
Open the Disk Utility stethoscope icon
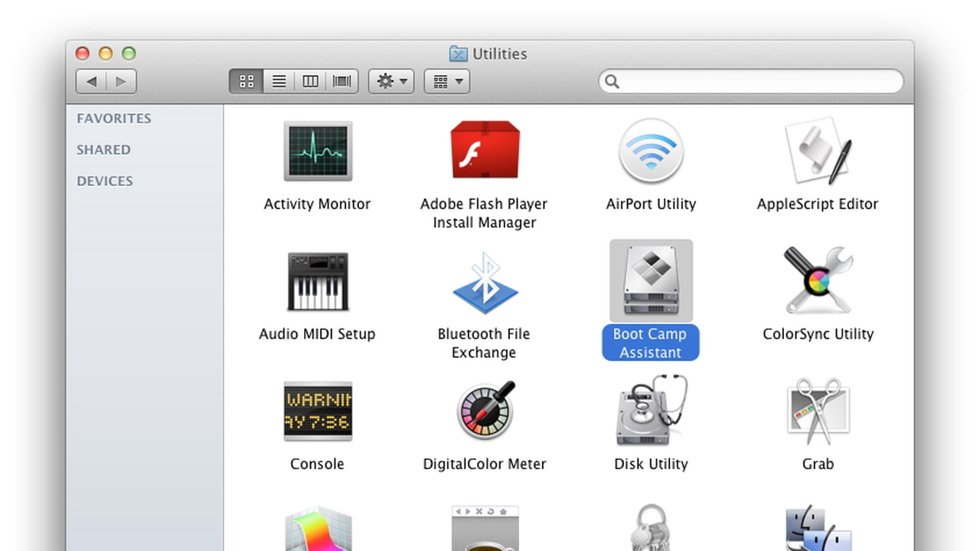651,411
